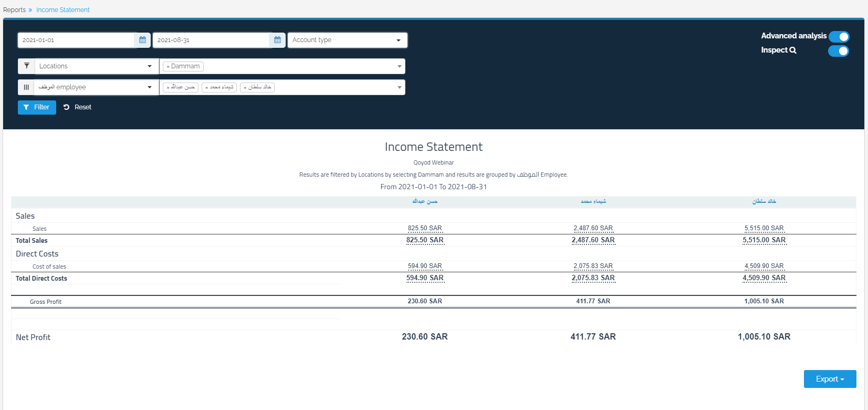Remove the خالد سلطان employee tag
This screenshot has width=868, height=410.
(x=245, y=88)
